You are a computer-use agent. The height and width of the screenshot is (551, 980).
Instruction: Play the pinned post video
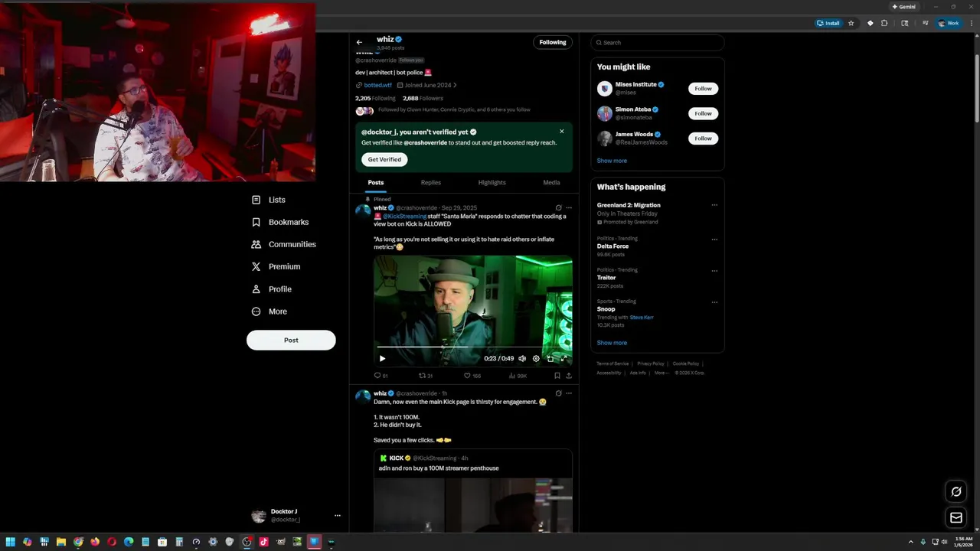point(382,358)
